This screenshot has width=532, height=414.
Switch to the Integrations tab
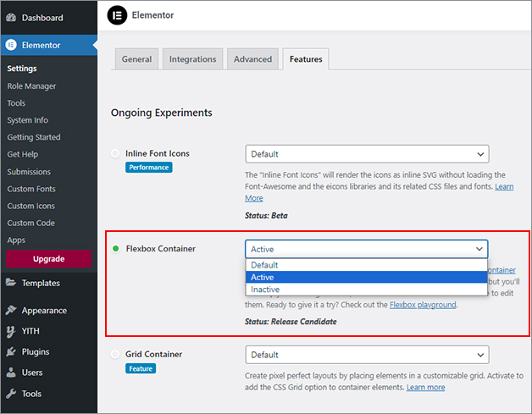coord(192,59)
